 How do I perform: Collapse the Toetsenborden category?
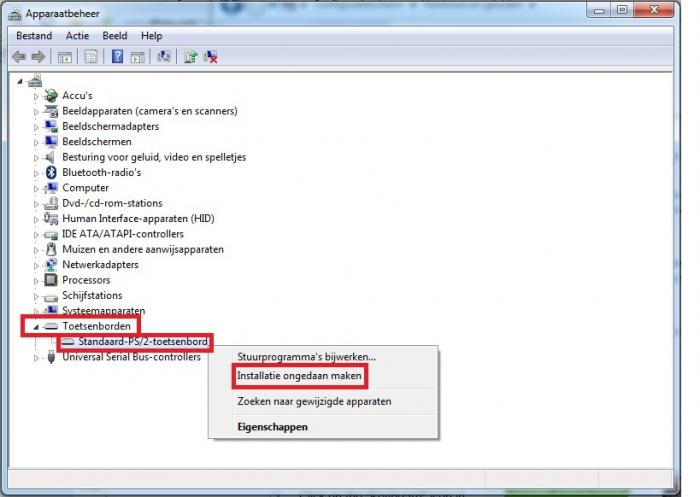click(x=36, y=327)
